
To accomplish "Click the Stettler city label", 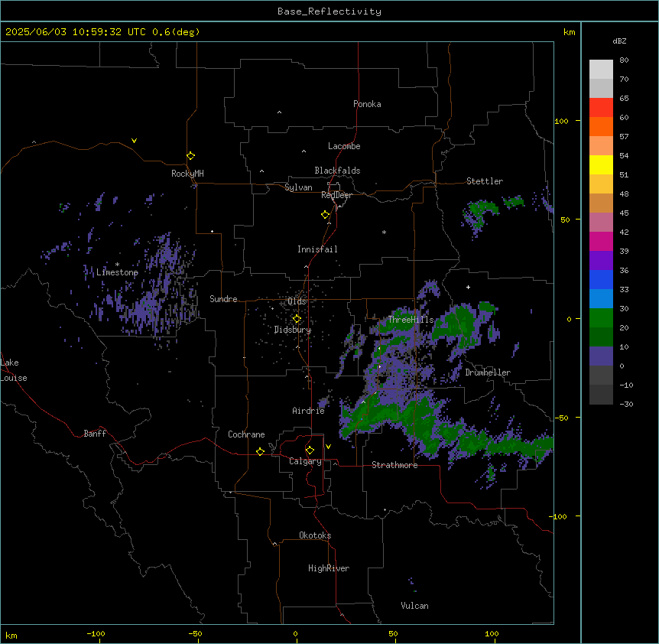I will pos(485,181).
